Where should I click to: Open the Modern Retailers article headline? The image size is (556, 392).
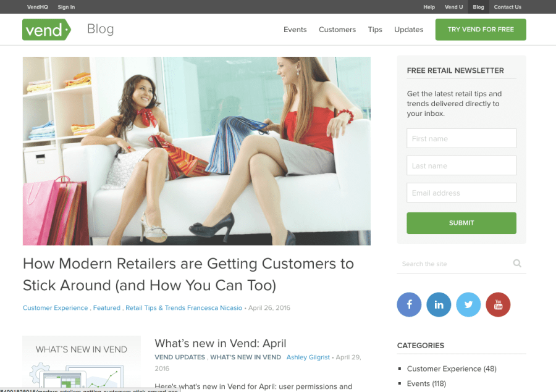188,274
